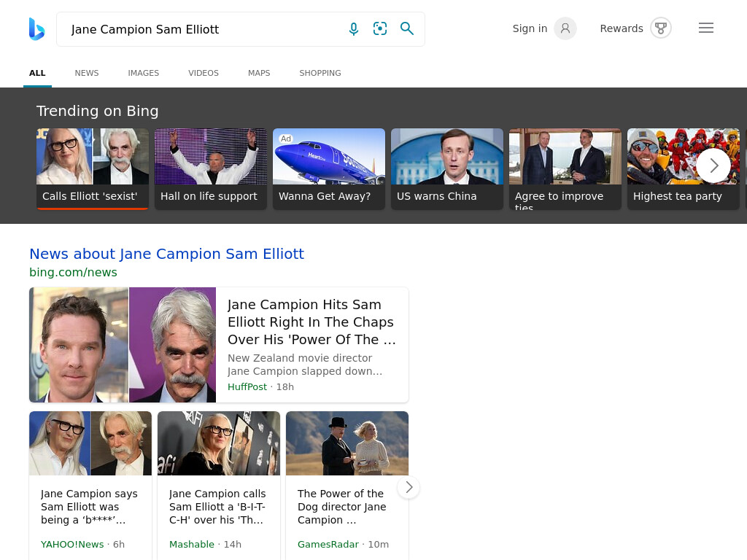The width and height of the screenshot is (747, 560).
Task: Click the Rewards trophy icon
Action: coord(661,28)
